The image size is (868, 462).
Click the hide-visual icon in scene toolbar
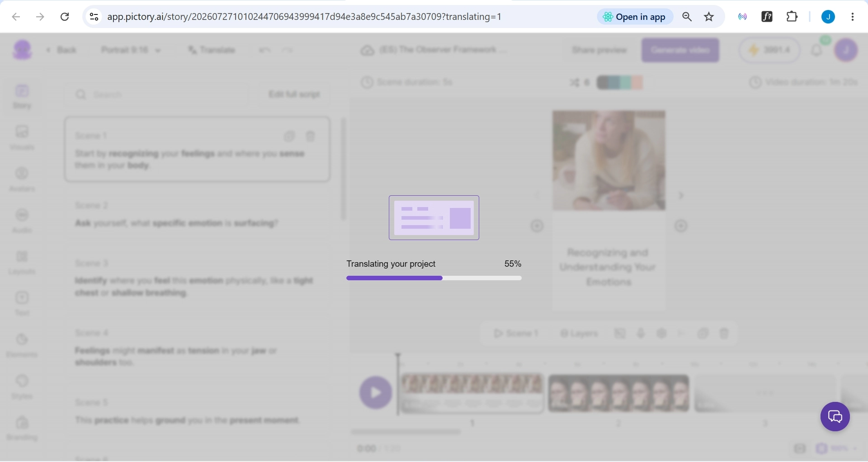(620, 334)
